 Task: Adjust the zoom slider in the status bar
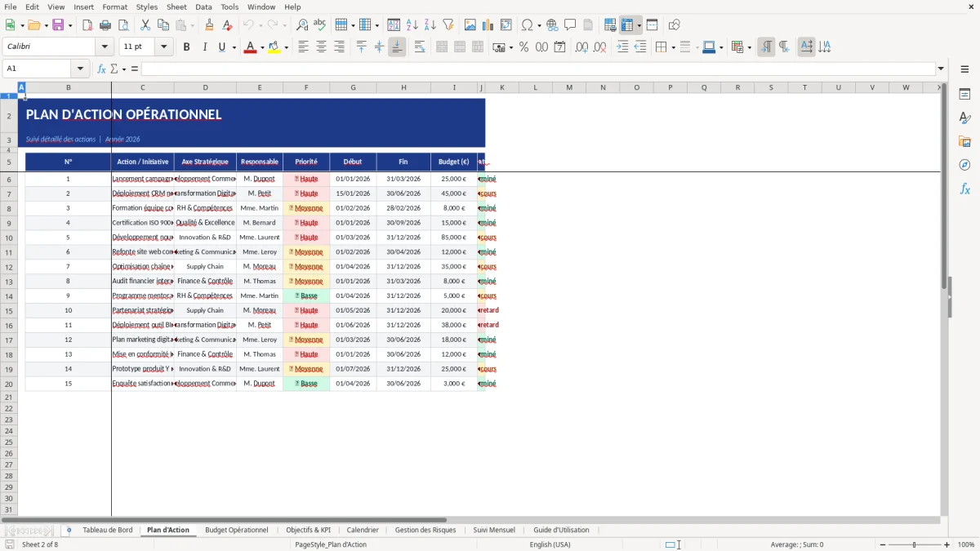[x=913, y=544]
